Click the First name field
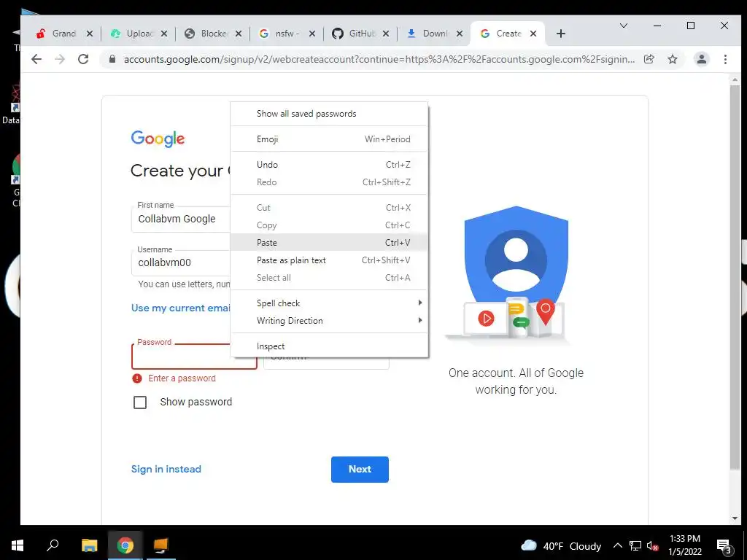 tap(181, 219)
